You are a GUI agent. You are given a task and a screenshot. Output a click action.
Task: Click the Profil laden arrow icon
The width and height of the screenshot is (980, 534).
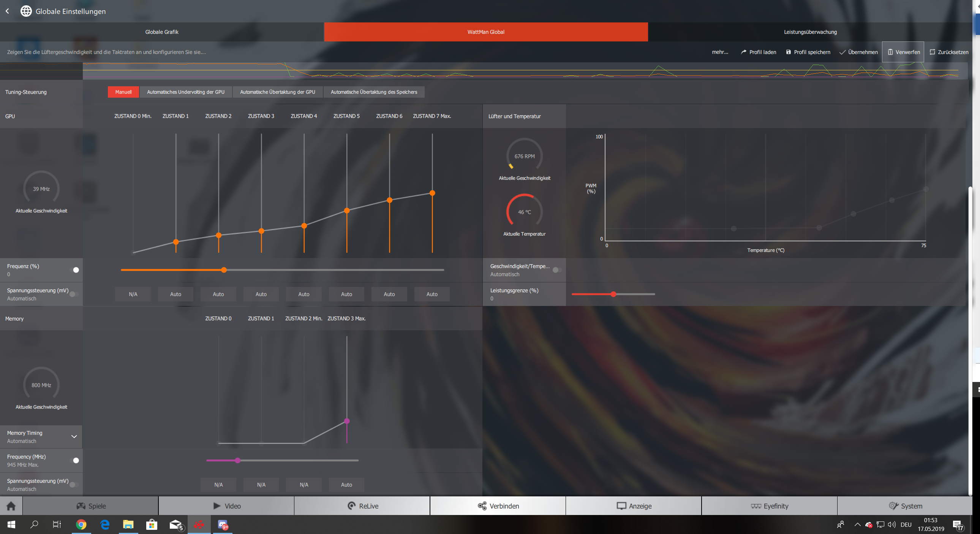[743, 52]
